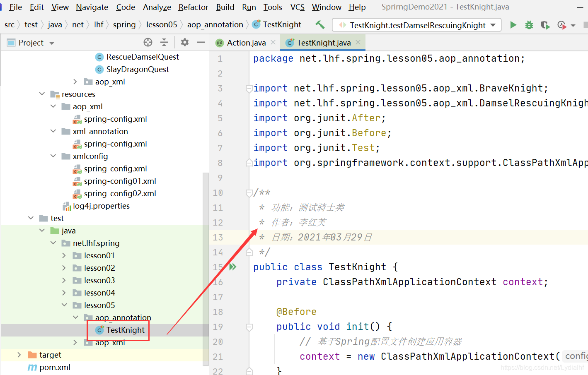Switch to Action.java editor tab
Screen dimensions: 588x375
click(246, 43)
